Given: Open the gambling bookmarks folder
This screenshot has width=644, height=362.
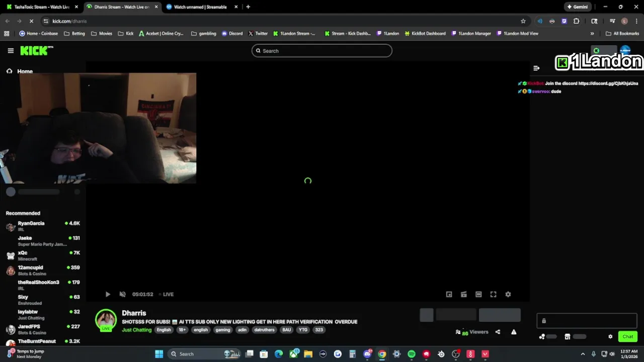Looking at the screenshot, I should point(204,34).
